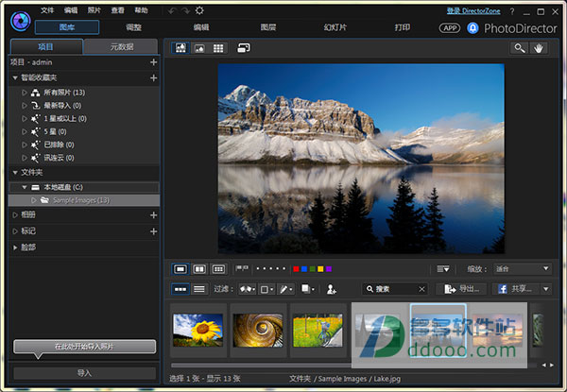This screenshot has height=392, width=567.
Task: Collapse the Local Disk (C:) node
Action: tap(25, 187)
